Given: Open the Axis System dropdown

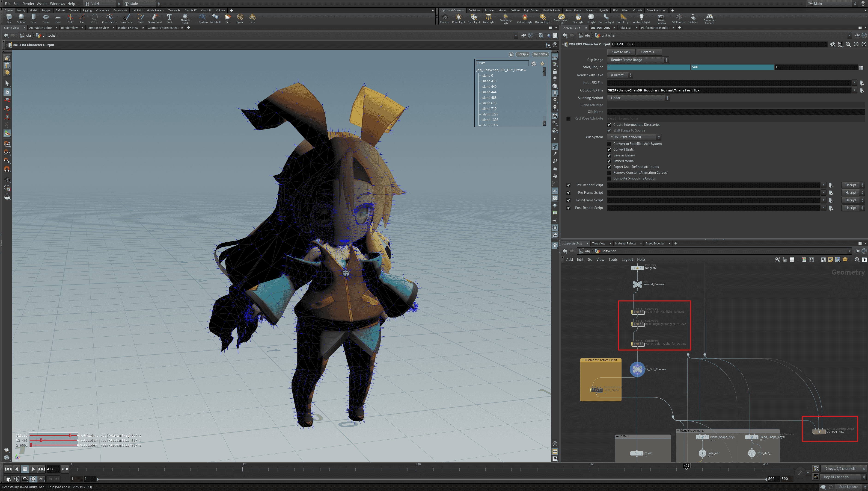Looking at the screenshot, I should click(634, 137).
